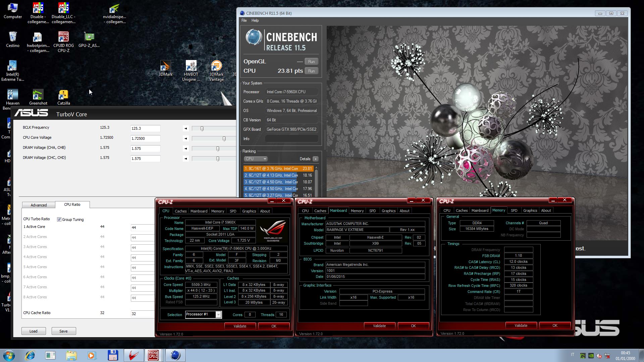Open Graphics tab in Mainboard CPU-Z window
This screenshot has width=644, height=362.
coord(389,211)
